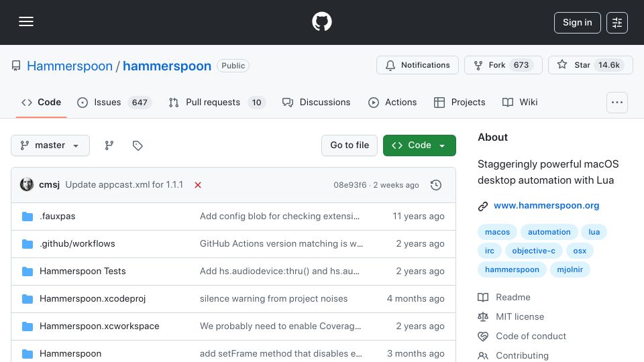Open commit hash 08e93f6
The image size is (644, 362).
point(350,185)
